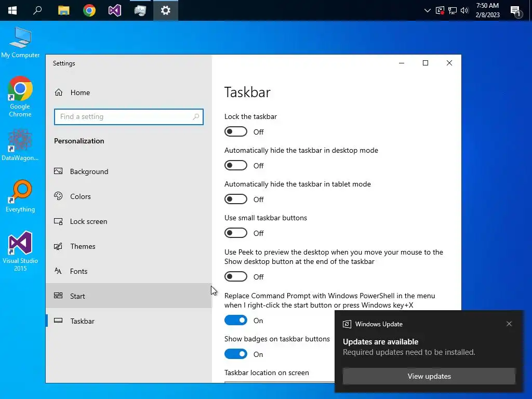Open Fonts settings page
532x399 pixels.
pyautogui.click(x=129, y=271)
